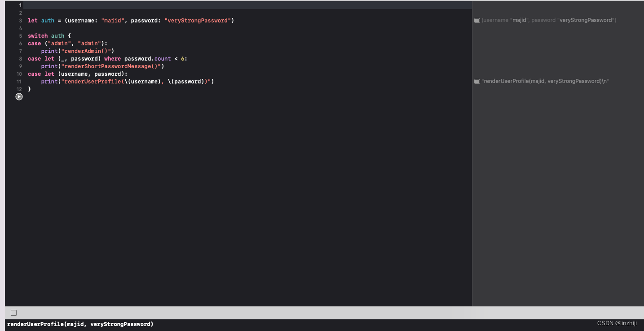The image size is (644, 331).
Task: Click the closing brace on line 12
Action: [x=30, y=89]
